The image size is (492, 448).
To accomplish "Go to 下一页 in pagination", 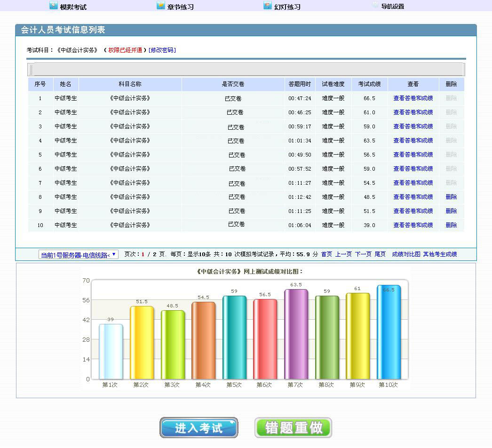I will coord(363,254).
